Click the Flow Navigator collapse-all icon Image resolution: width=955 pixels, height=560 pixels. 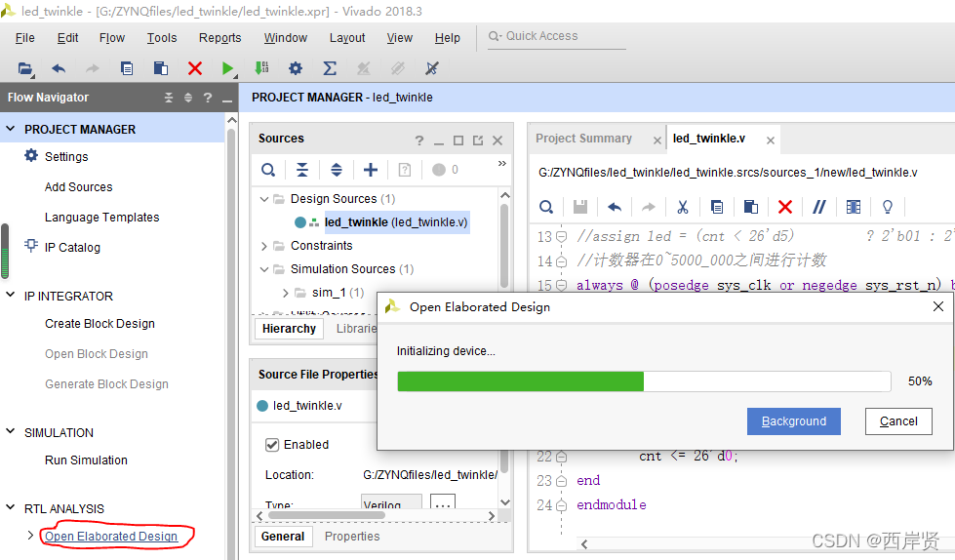[169, 98]
